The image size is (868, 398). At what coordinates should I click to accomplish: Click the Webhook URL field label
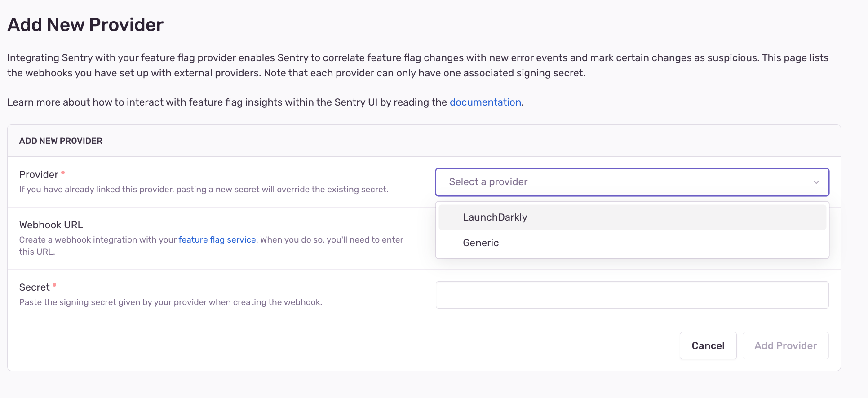[x=51, y=225]
